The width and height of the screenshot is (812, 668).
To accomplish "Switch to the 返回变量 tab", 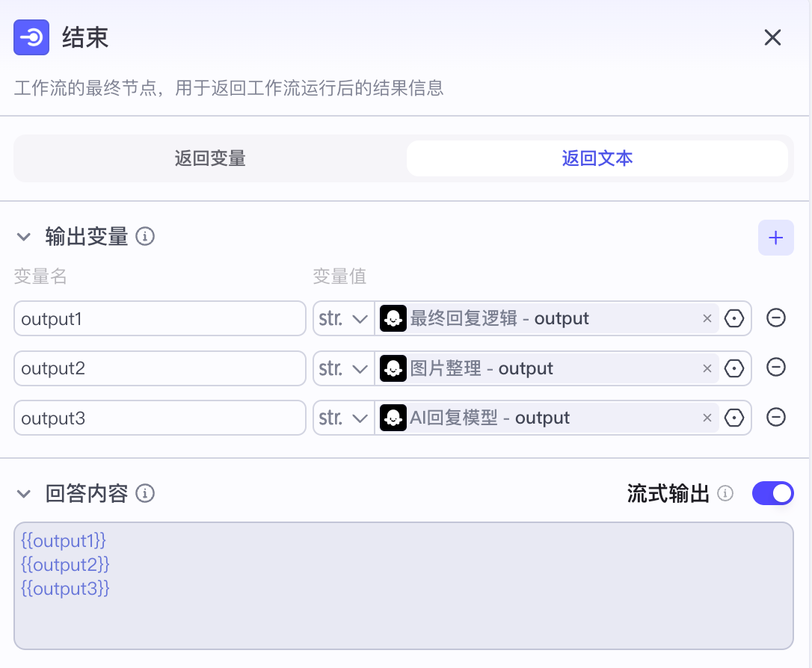I will click(x=210, y=158).
